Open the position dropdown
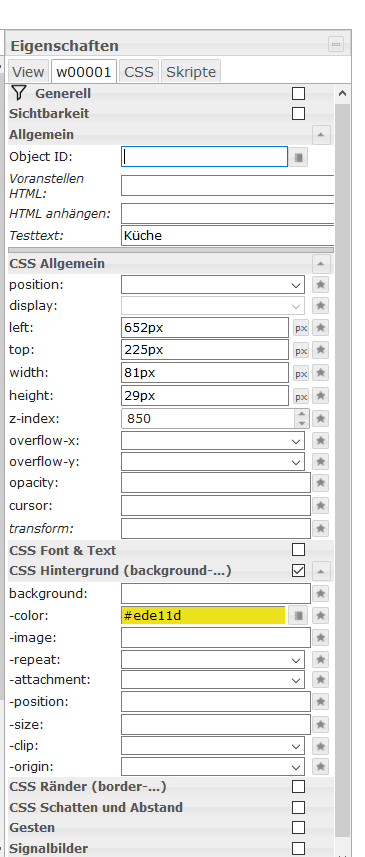This screenshot has height=857, width=365. pos(213,285)
